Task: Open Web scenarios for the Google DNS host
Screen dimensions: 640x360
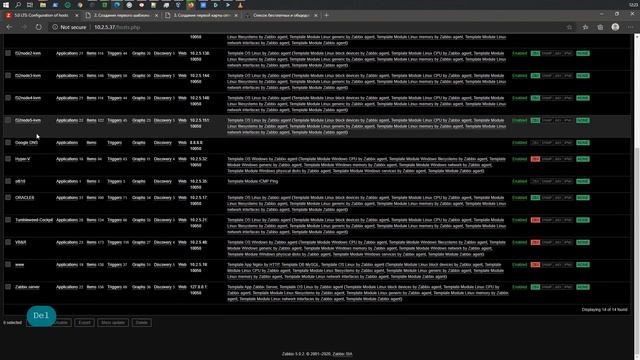Action: [182, 143]
